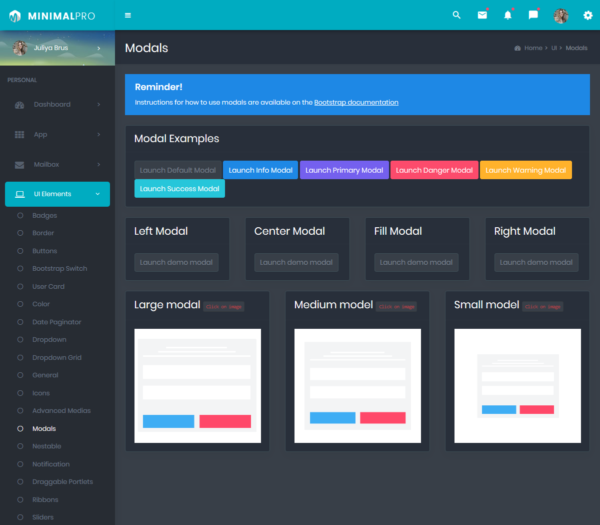Viewport: 600px width, 525px height.
Task: Select Advanced Medias in the sidebar
Action: point(61,411)
